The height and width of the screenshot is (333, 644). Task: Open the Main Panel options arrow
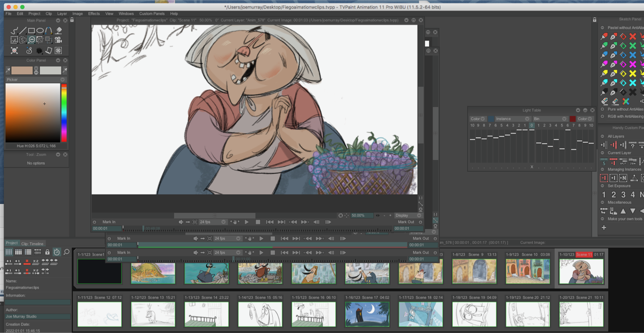pyautogui.click(x=58, y=21)
